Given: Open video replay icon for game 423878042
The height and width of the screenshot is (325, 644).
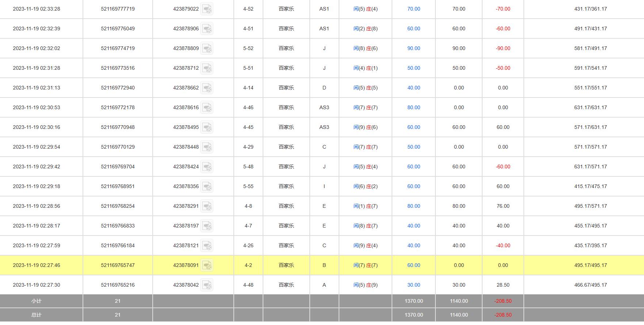Looking at the screenshot, I should click(207, 285).
